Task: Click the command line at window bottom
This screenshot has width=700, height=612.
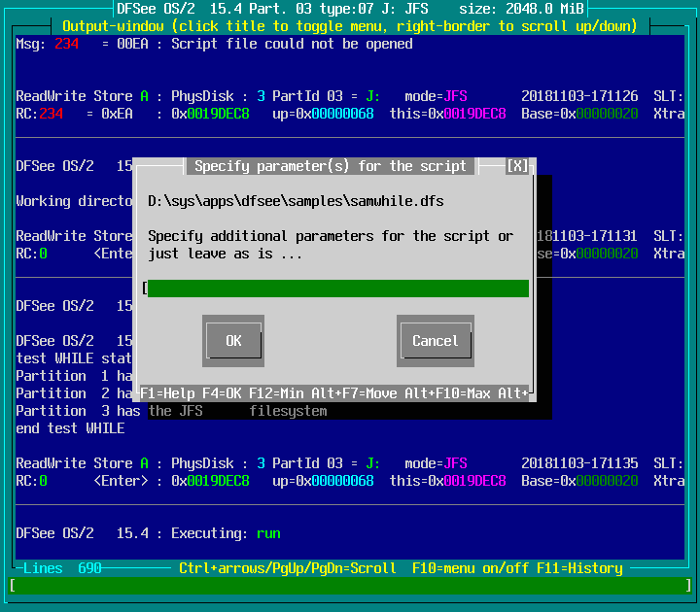Action: coord(350,585)
